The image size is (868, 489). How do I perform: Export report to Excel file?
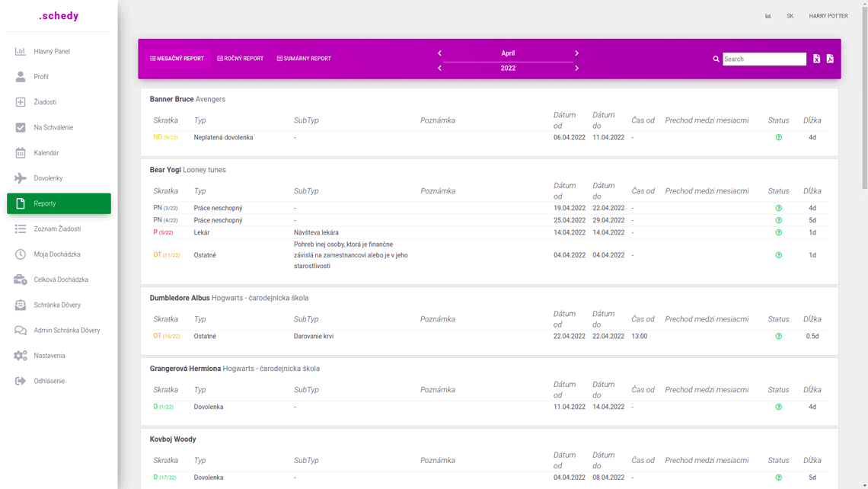816,59
